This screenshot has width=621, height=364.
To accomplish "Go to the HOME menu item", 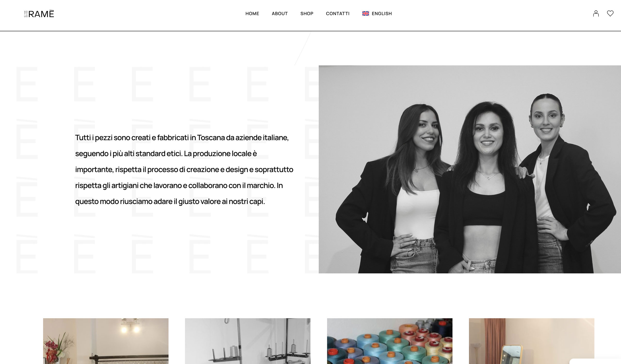I will coord(252,14).
